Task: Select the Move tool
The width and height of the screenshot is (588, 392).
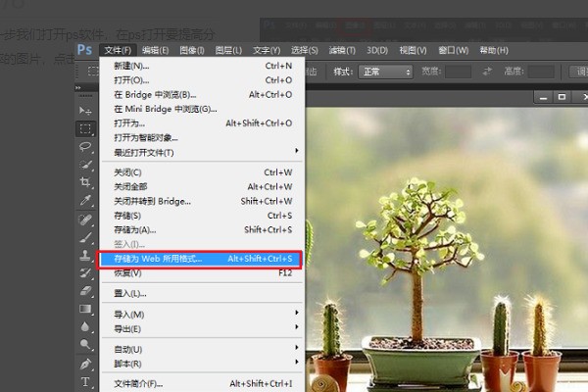Action: (x=85, y=112)
